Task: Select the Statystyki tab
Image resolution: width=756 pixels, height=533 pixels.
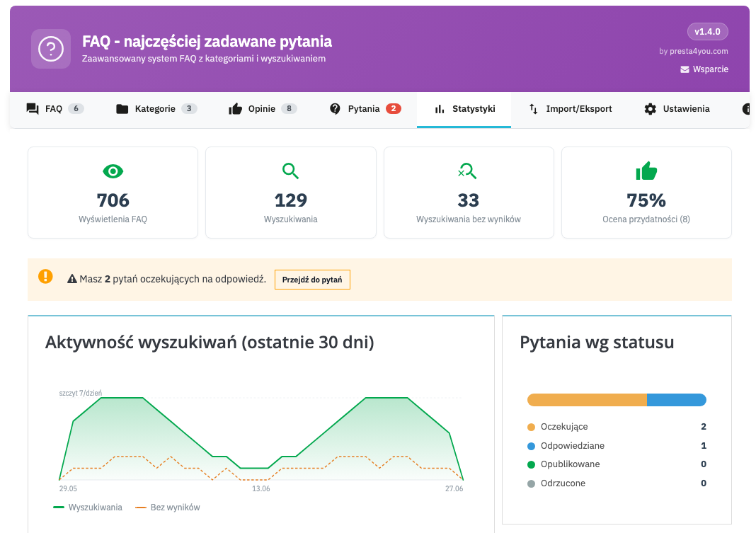Action: (464, 109)
